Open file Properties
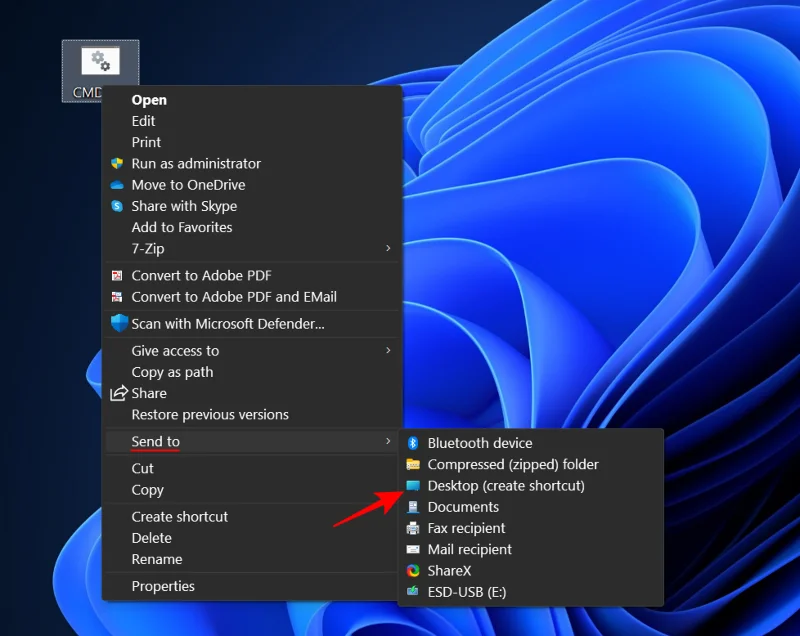The image size is (800, 636). click(x=163, y=586)
